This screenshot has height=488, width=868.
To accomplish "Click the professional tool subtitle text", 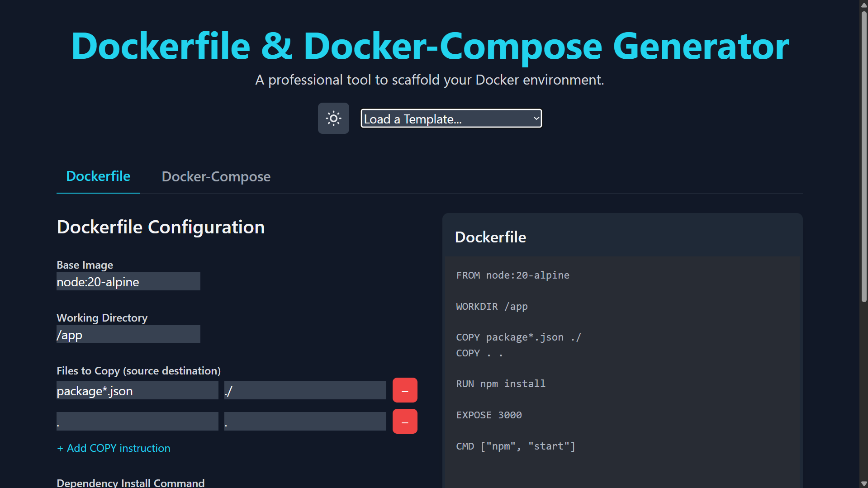I will click(429, 80).
